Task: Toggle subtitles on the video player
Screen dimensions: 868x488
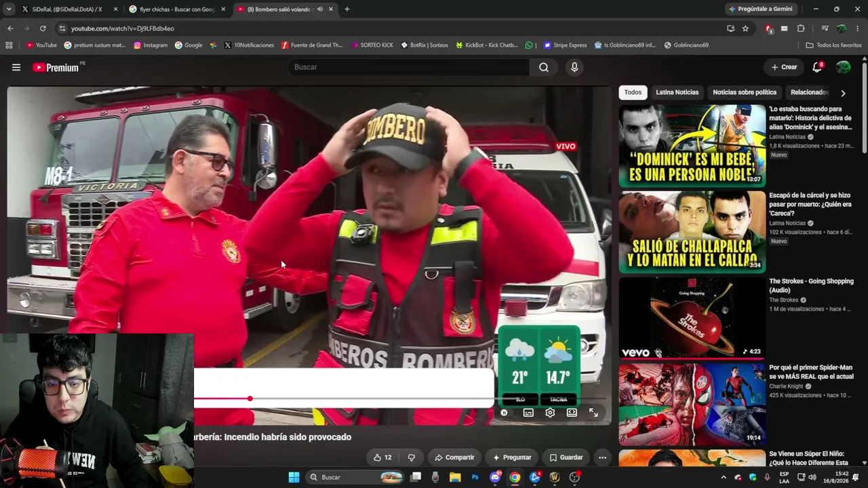Action: click(x=528, y=413)
